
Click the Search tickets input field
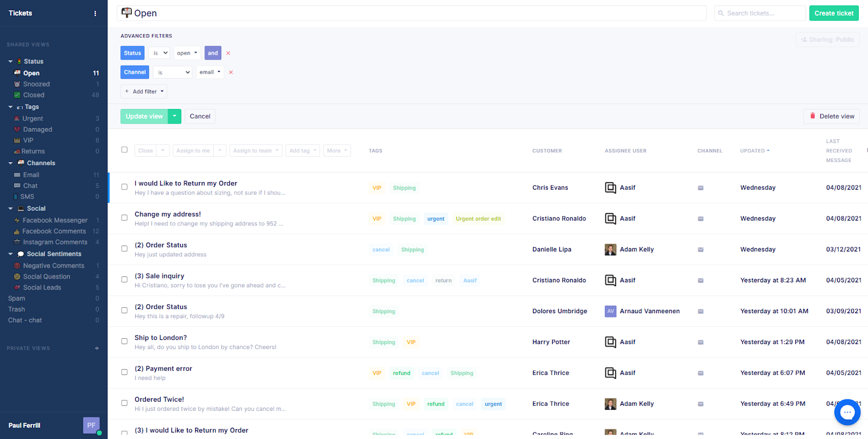coord(759,14)
